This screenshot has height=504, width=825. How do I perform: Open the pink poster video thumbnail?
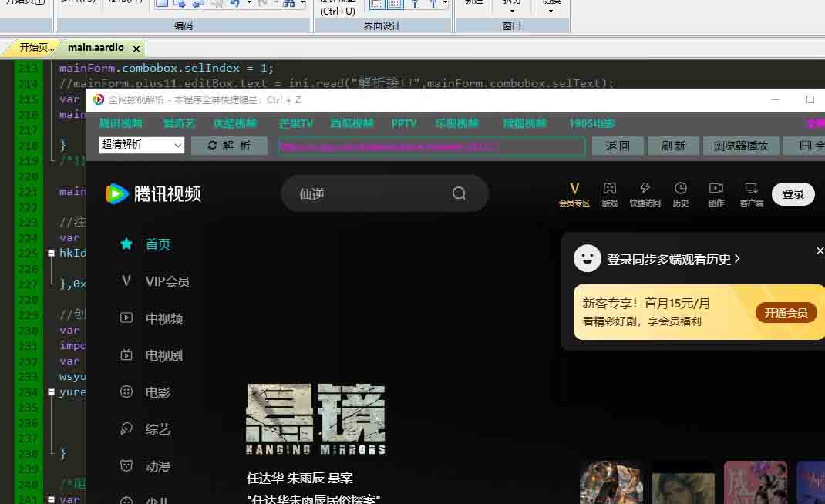click(755, 482)
